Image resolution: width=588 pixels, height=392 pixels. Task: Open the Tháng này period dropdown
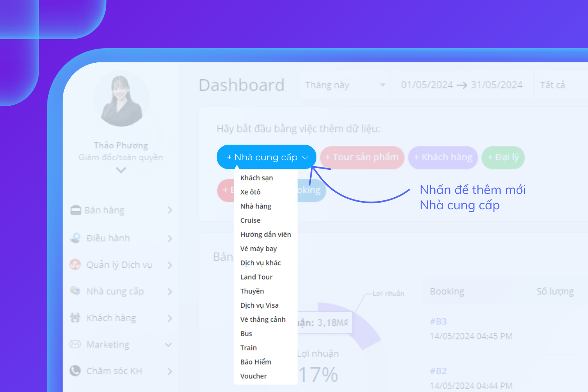pos(345,85)
